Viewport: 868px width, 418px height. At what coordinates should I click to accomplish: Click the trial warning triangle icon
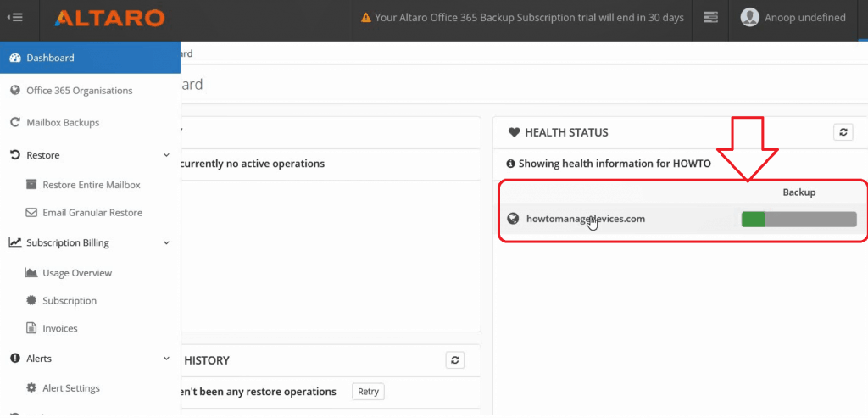click(x=365, y=18)
